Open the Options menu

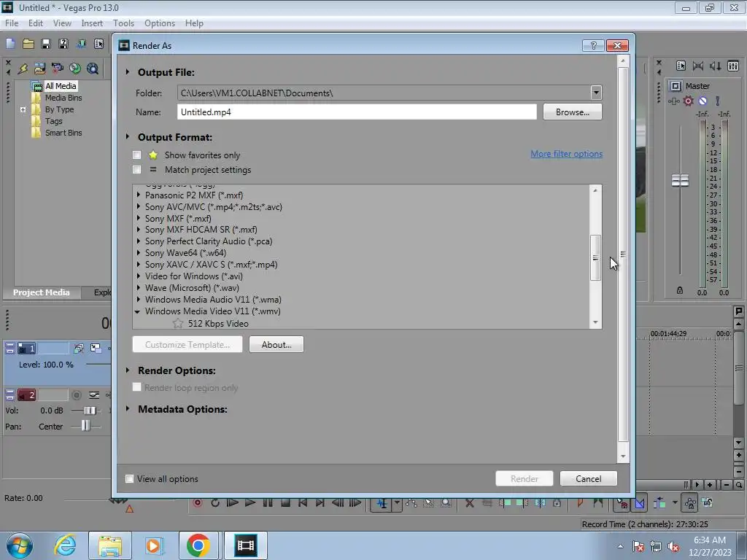click(x=160, y=23)
